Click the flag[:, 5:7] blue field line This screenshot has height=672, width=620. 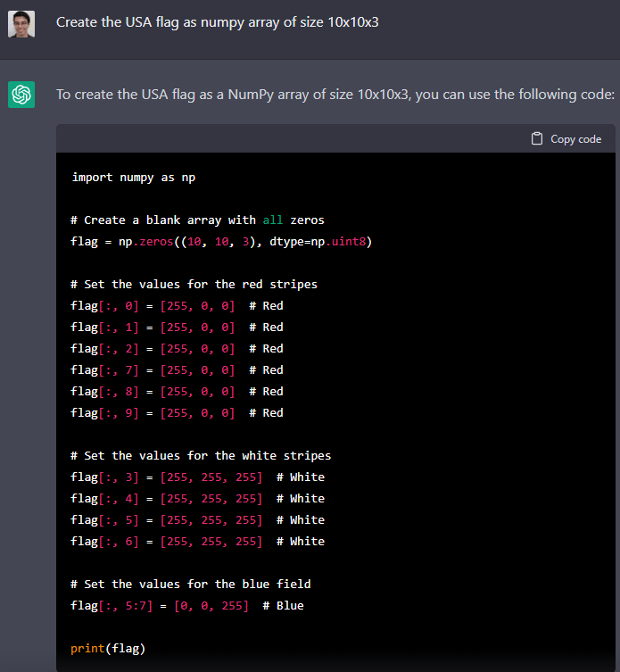point(186,605)
